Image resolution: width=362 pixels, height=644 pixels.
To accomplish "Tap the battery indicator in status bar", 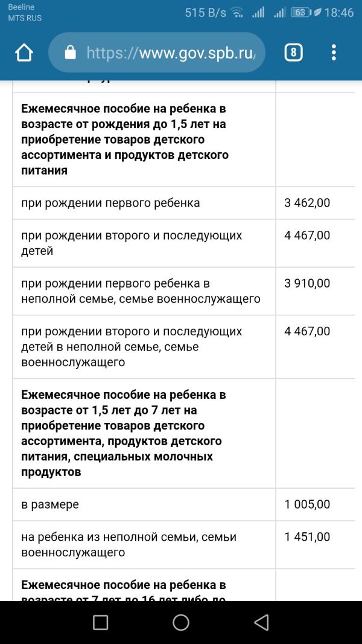I will (x=300, y=12).
